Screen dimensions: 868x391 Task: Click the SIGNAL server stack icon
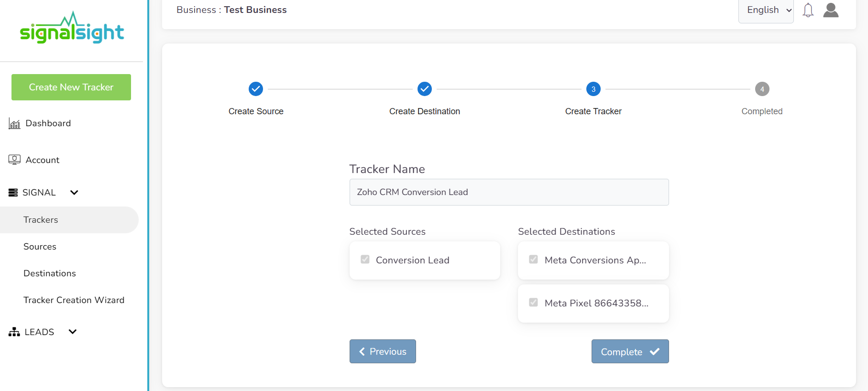(13, 193)
